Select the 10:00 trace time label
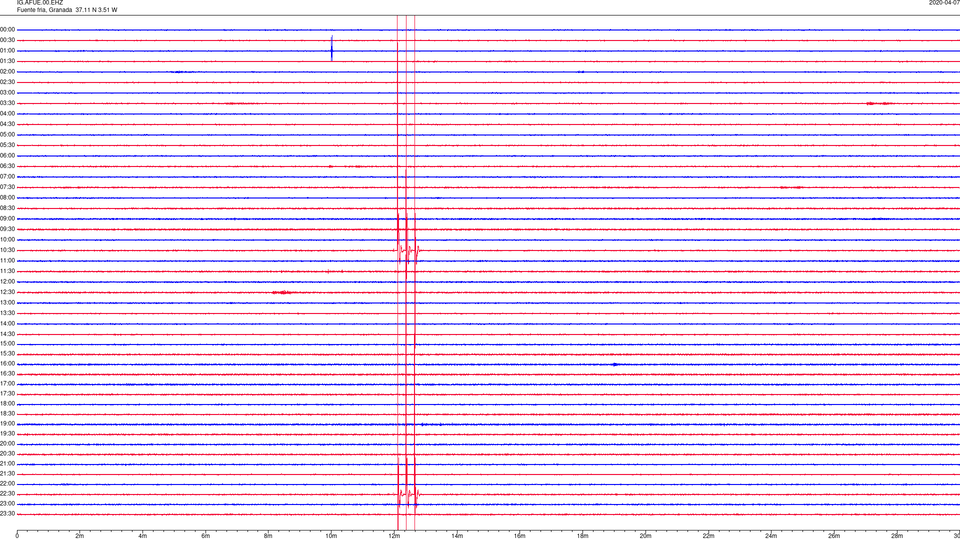 [7, 239]
